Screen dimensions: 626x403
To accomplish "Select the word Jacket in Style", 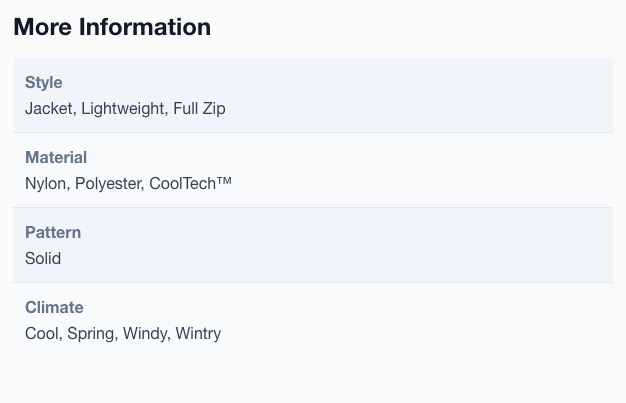I will [x=48, y=109].
